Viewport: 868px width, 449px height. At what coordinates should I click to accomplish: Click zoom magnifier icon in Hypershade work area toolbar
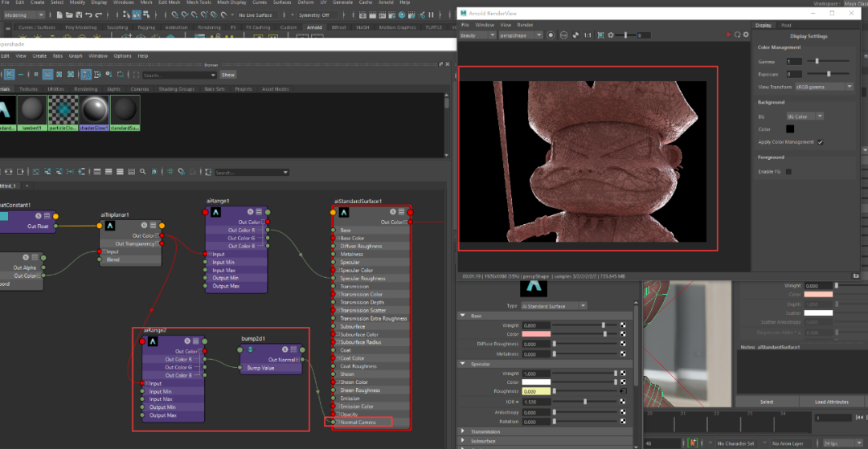click(x=143, y=172)
